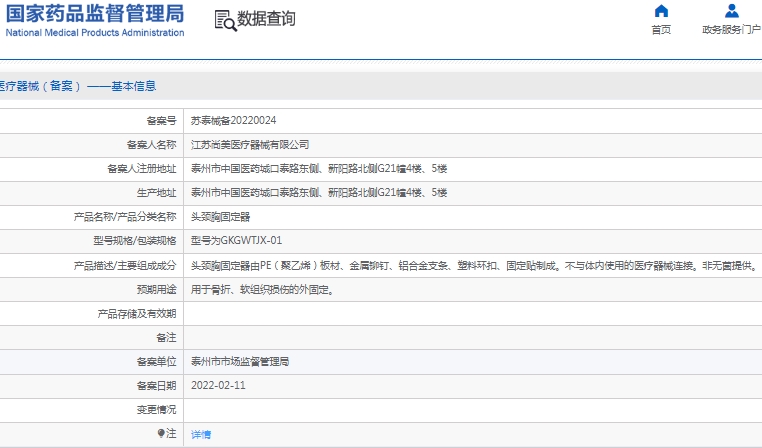The width and height of the screenshot is (762, 448).
Task: Select company name 江苏尚美医疗器械有限公司
Action: tap(250, 145)
